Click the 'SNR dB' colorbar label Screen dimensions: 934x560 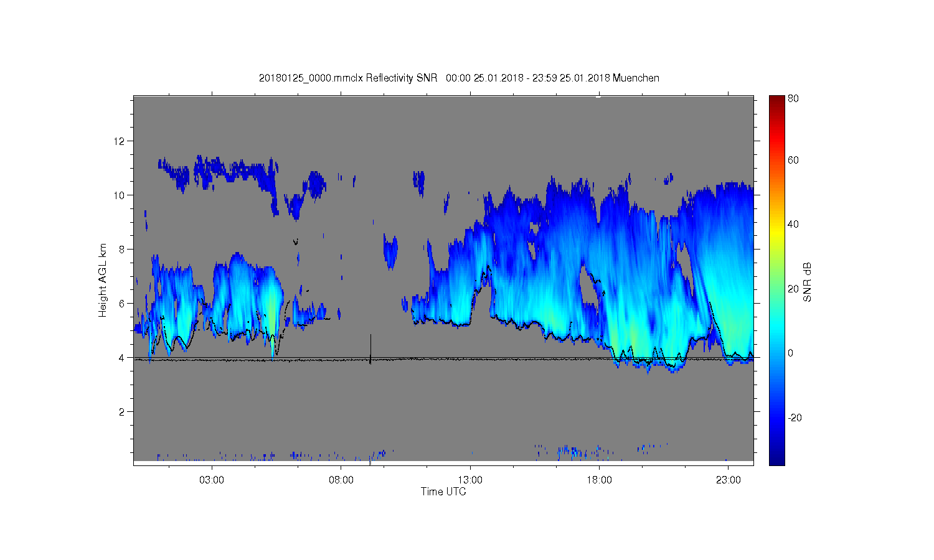[807, 282]
